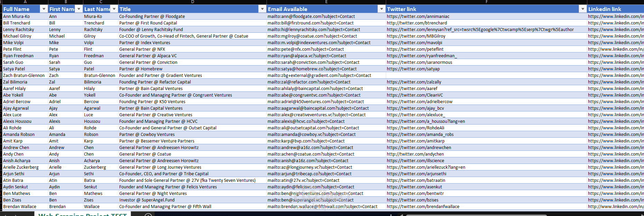Open Bill Trenchard's Twitter link
This screenshot has width=644, height=216.
(x=417, y=23)
